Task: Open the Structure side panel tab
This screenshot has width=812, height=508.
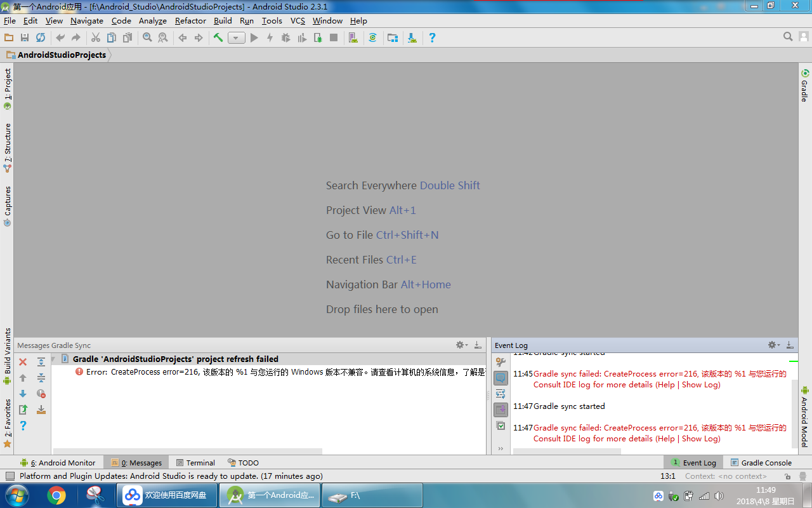Action: pyautogui.click(x=8, y=148)
